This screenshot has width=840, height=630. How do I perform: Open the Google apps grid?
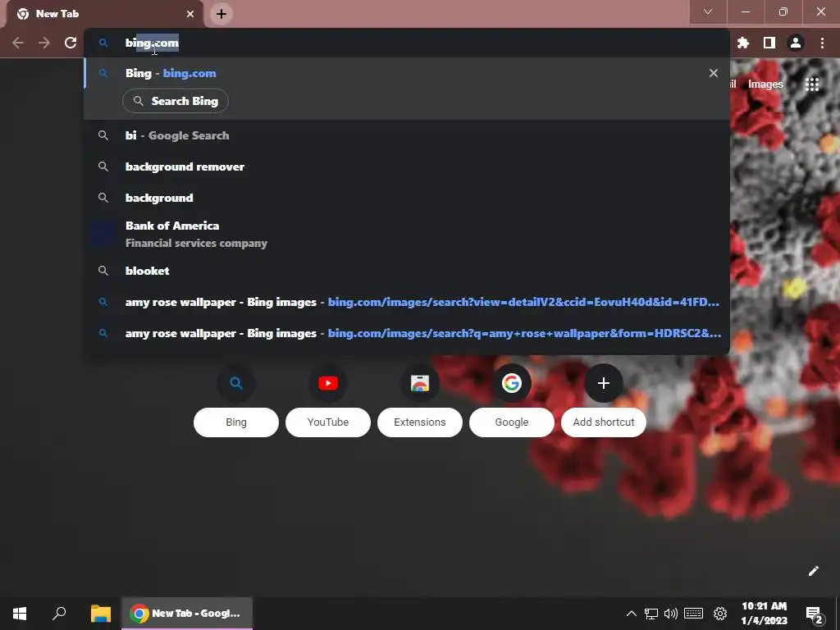click(x=812, y=84)
